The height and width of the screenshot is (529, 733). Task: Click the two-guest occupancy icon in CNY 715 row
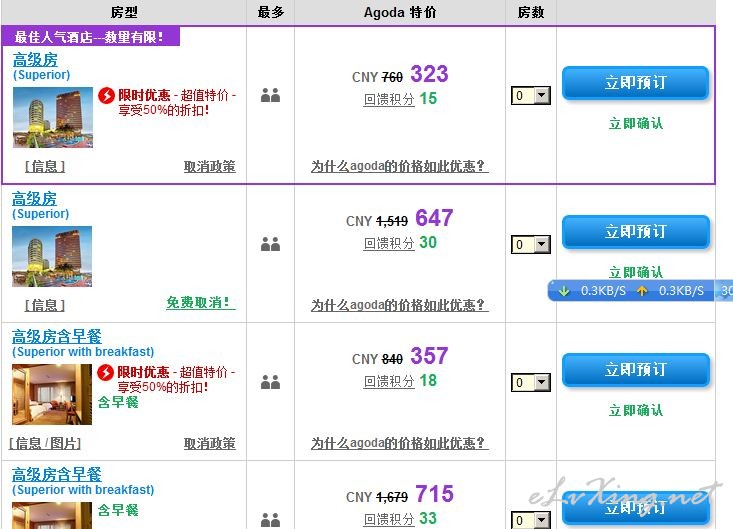[x=270, y=520]
